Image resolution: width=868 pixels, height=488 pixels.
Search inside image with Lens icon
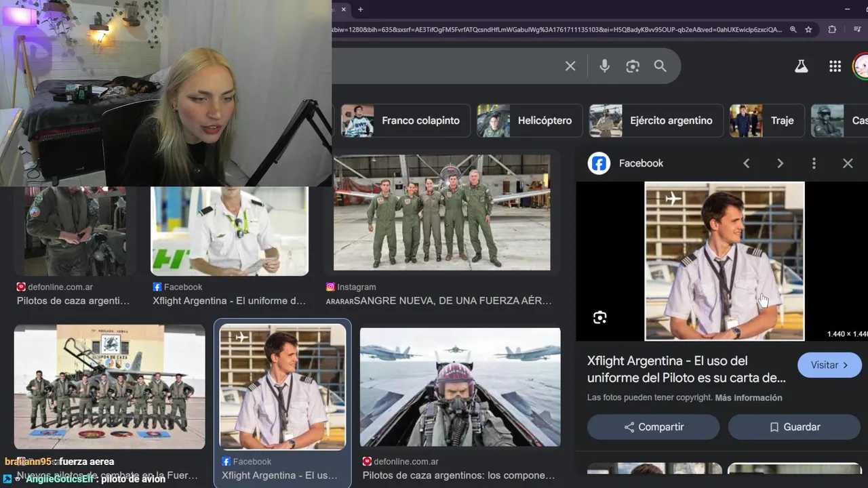click(599, 317)
